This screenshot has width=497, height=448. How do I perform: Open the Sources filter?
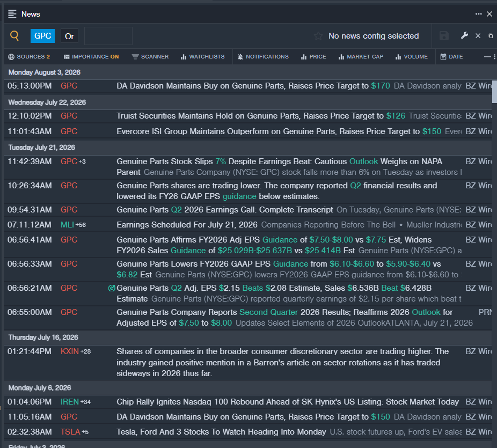click(x=29, y=57)
